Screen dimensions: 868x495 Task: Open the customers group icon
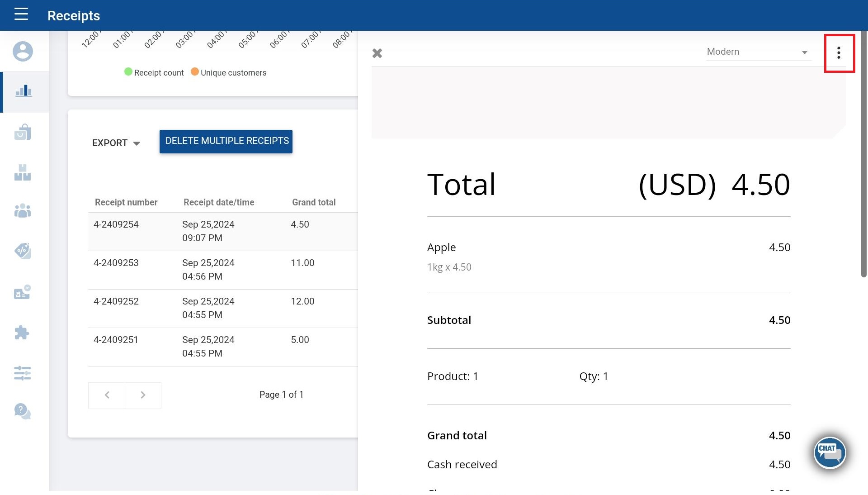click(23, 211)
